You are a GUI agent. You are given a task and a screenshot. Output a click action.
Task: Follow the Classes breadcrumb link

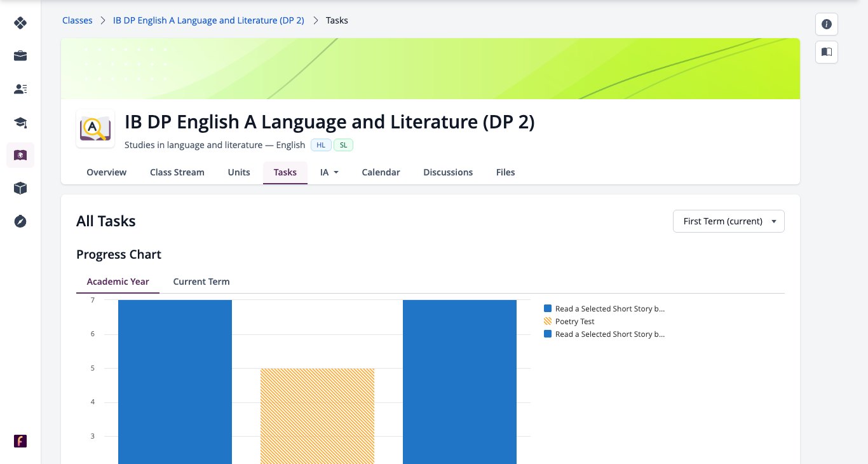pyautogui.click(x=78, y=20)
